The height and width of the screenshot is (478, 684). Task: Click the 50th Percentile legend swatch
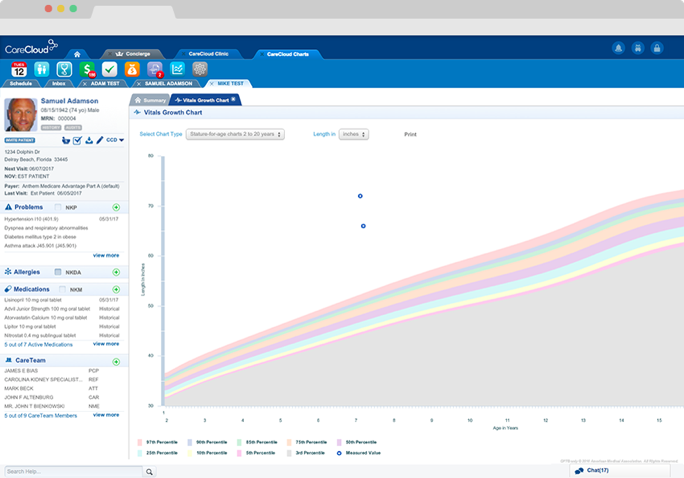pyautogui.click(x=339, y=442)
